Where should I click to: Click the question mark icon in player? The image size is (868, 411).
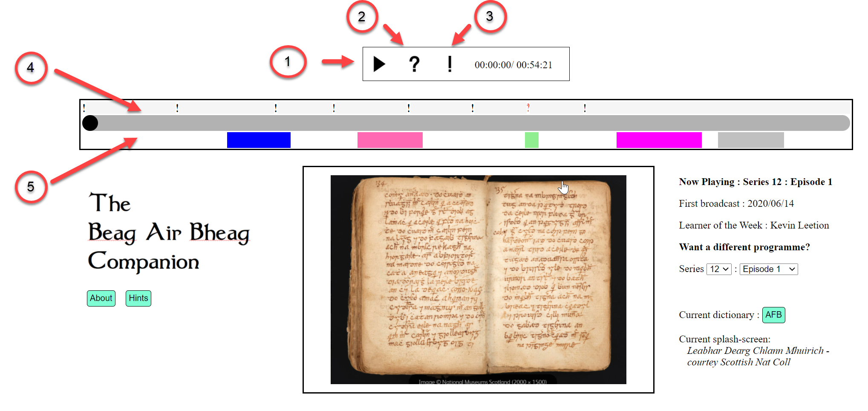(x=414, y=64)
